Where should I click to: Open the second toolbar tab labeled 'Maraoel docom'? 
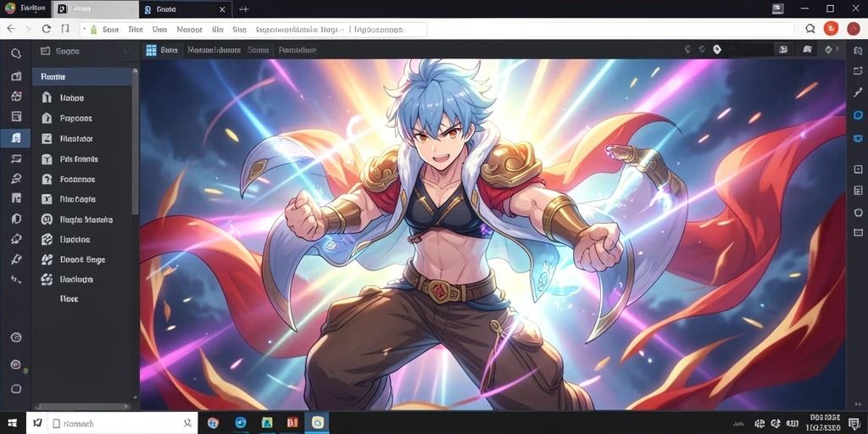(214, 50)
